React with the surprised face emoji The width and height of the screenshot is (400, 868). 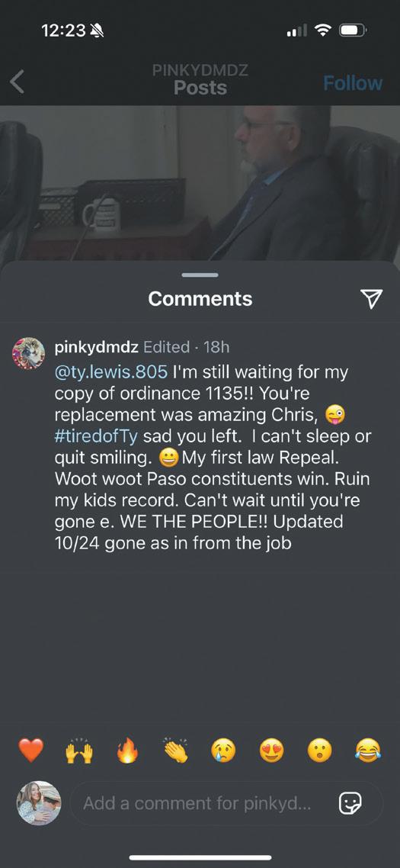point(320,751)
